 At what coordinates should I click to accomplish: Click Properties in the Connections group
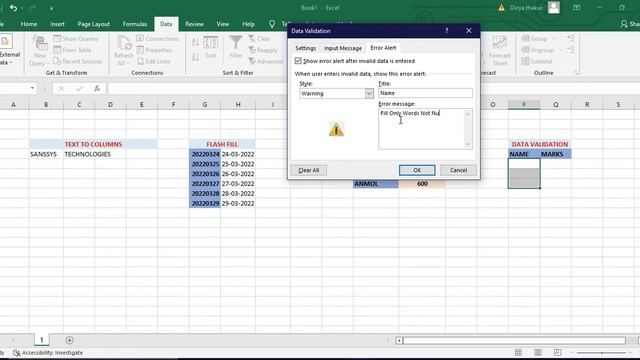[x=154, y=50]
